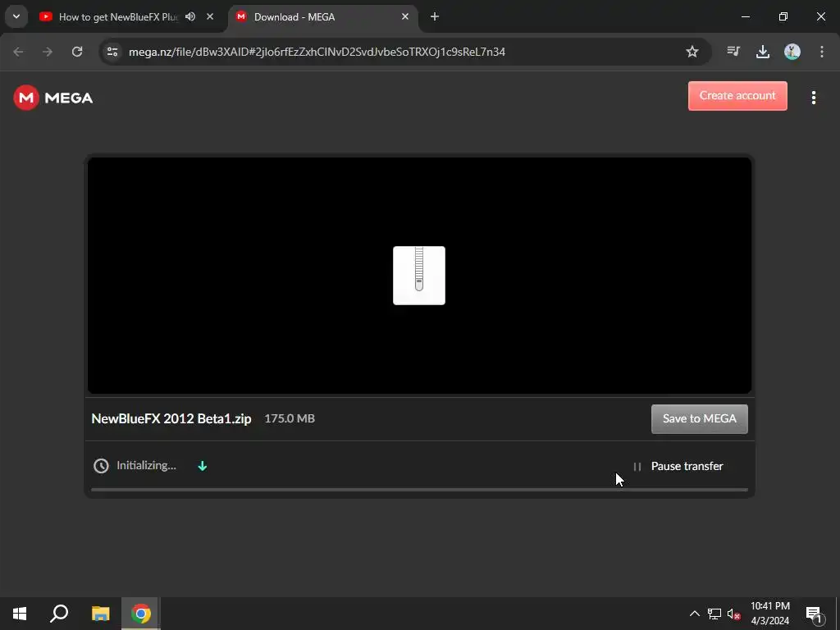Bookmark this page with the star
This screenshot has height=630, width=840.
click(692, 52)
